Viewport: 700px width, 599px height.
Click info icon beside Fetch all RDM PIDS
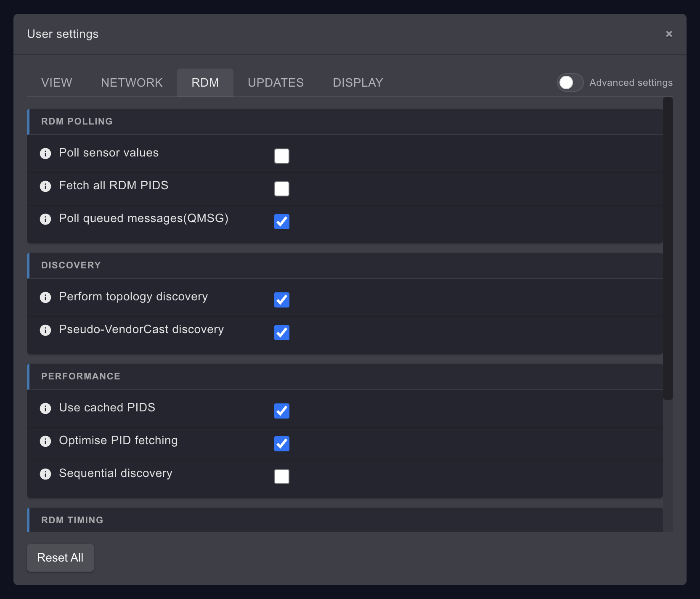pos(45,186)
